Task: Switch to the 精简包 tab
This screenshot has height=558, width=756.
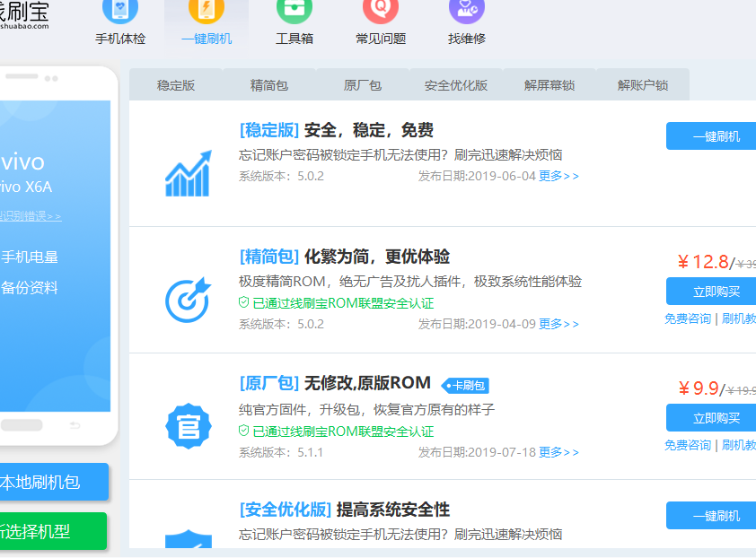Action: pyautogui.click(x=269, y=85)
